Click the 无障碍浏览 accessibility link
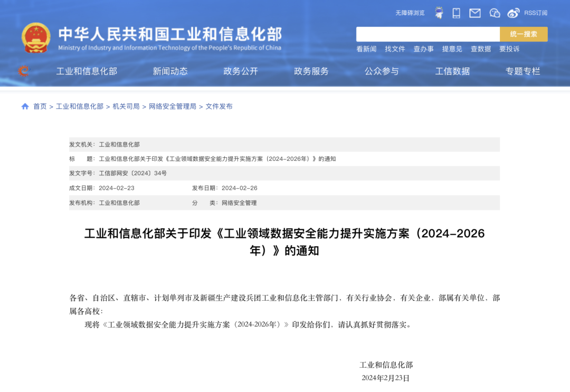The width and height of the screenshot is (570, 392). point(410,13)
